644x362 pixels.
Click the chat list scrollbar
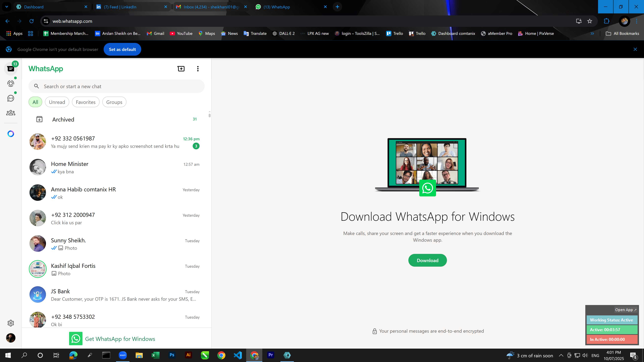point(209,115)
